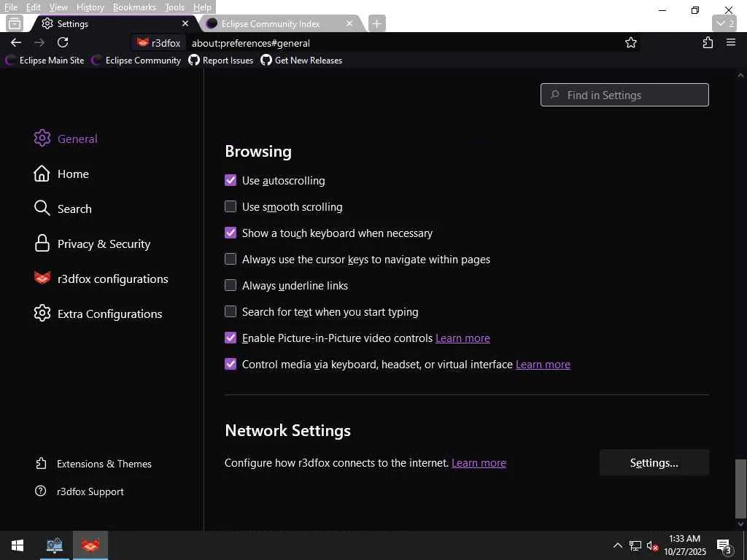Open Picture-in-Picture Learn more link

(462, 338)
